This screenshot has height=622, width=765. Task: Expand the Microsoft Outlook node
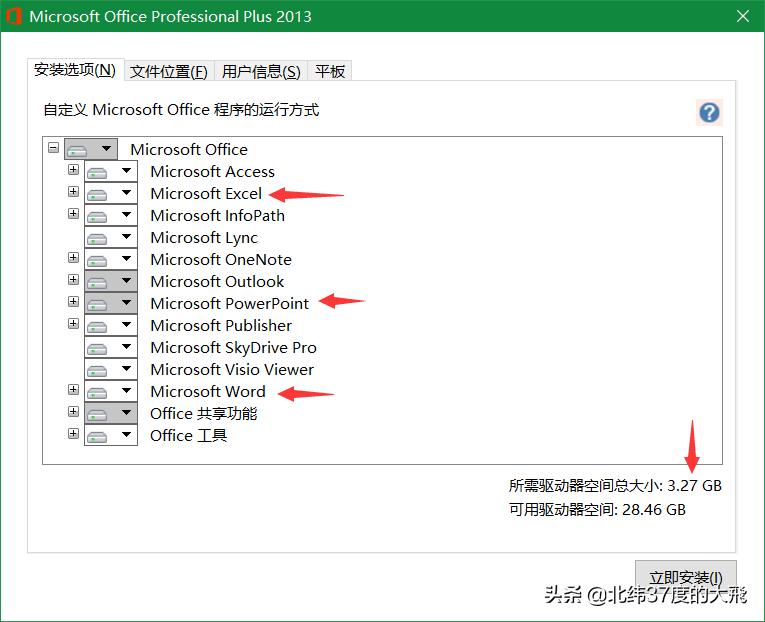click(x=73, y=279)
